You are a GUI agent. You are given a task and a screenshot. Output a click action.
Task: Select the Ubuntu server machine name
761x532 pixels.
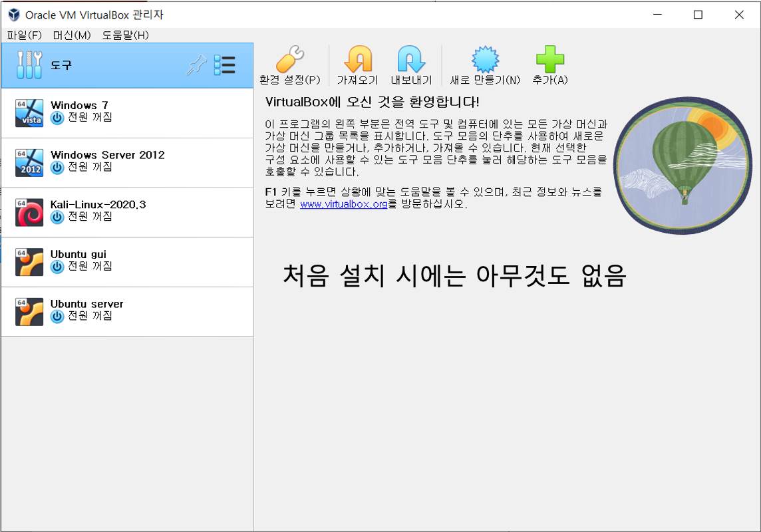pyautogui.click(x=87, y=304)
